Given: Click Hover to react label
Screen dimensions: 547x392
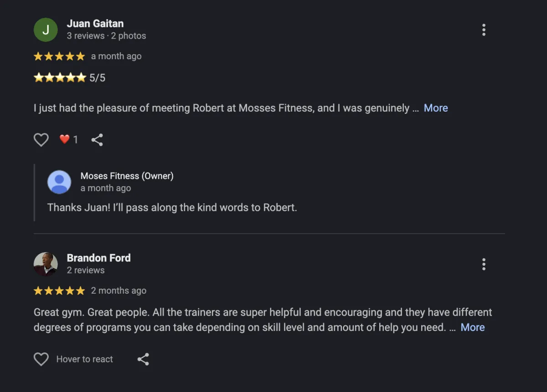Looking at the screenshot, I should coord(84,359).
